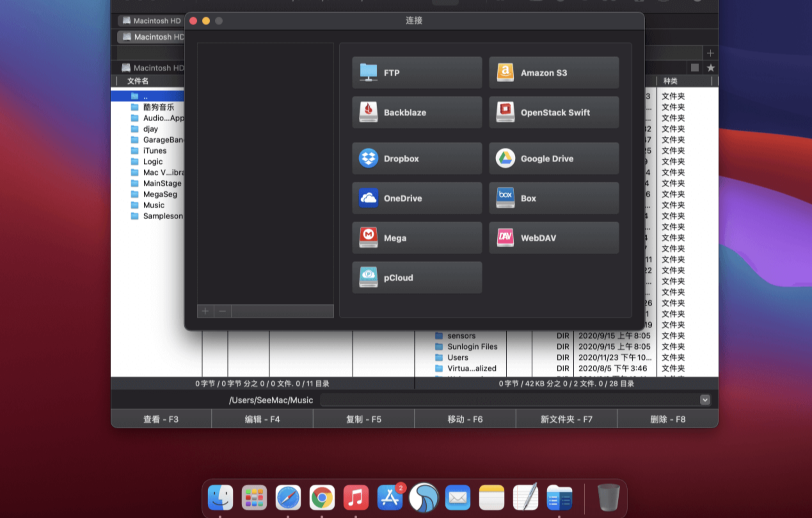This screenshot has width=812, height=518.
Task: Open OpenStack Swift connection
Action: pos(553,112)
